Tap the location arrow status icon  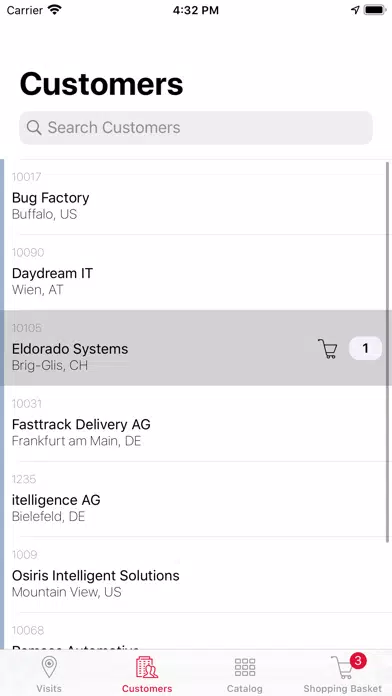click(x=355, y=10)
